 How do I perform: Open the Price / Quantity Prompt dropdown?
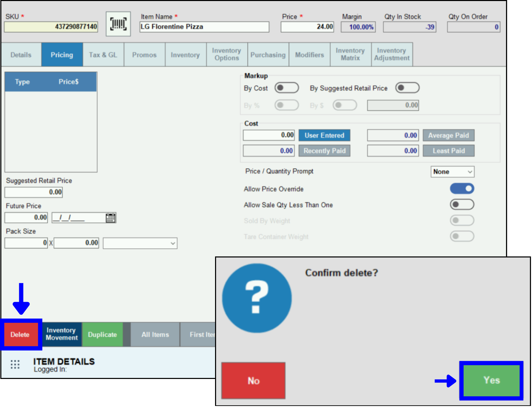coord(452,172)
